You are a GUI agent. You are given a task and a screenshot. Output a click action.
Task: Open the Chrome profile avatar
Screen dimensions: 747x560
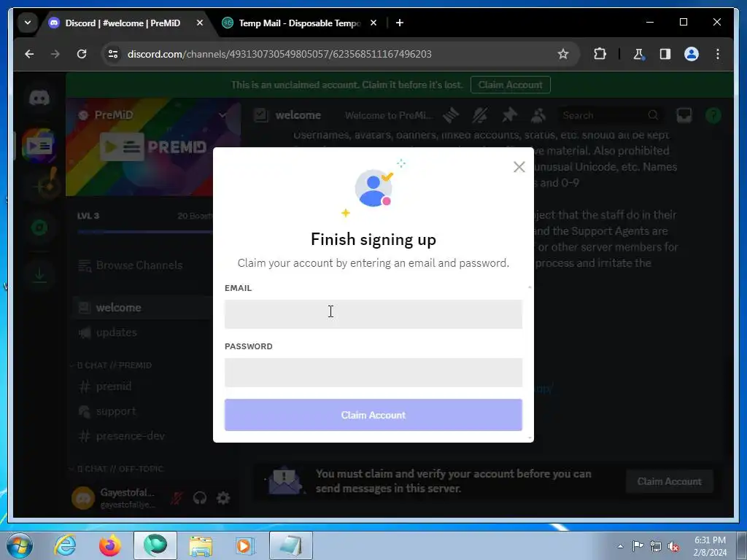coord(692,54)
